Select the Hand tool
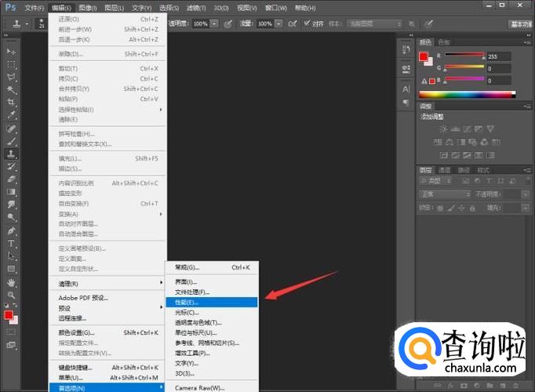Screen dimensions: 535x392 pyautogui.click(x=12, y=281)
